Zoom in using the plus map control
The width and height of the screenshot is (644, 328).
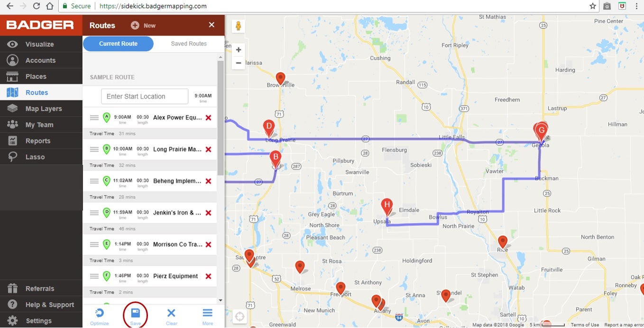(239, 49)
